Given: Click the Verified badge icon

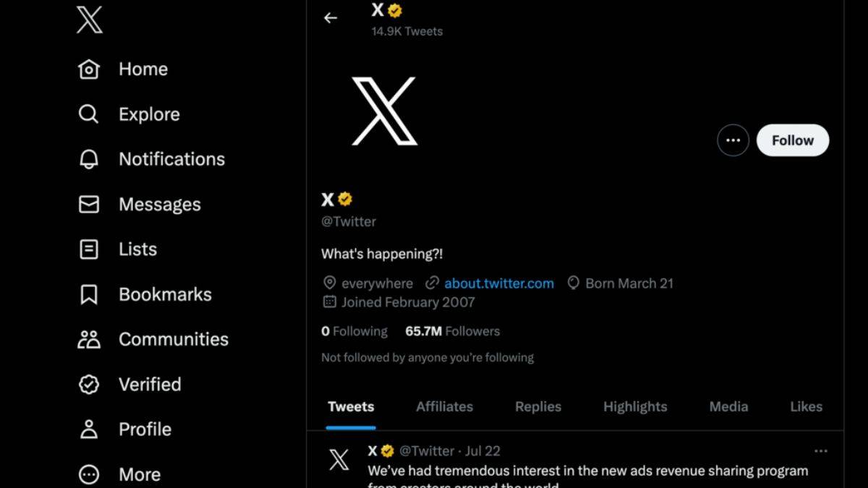Looking at the screenshot, I should [88, 384].
